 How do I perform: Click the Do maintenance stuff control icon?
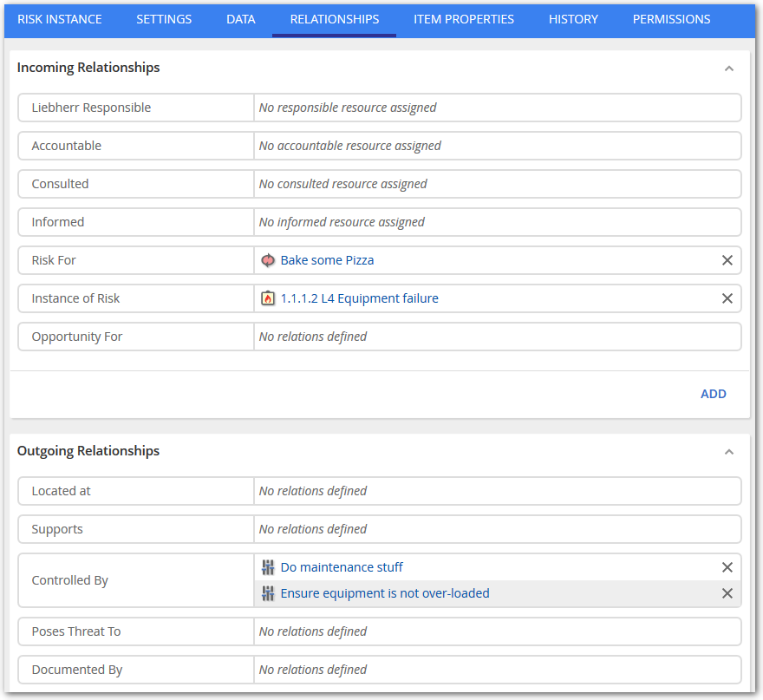tap(268, 567)
